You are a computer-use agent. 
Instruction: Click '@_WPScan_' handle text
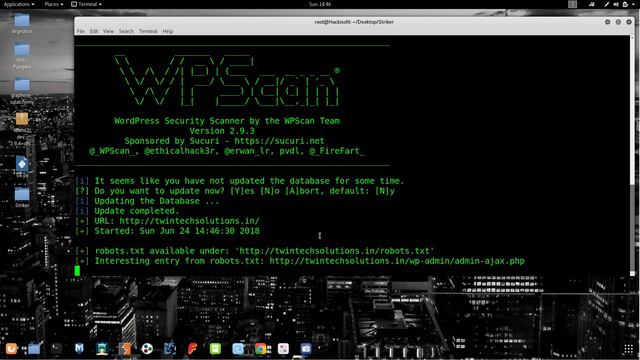114,151
